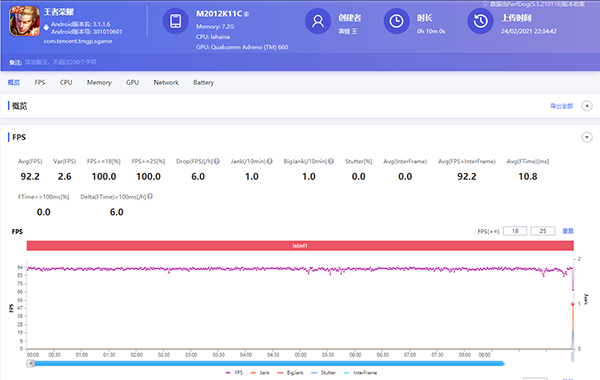Click the blue timeline range slider bar
The image size is (600, 380).
point(269,363)
